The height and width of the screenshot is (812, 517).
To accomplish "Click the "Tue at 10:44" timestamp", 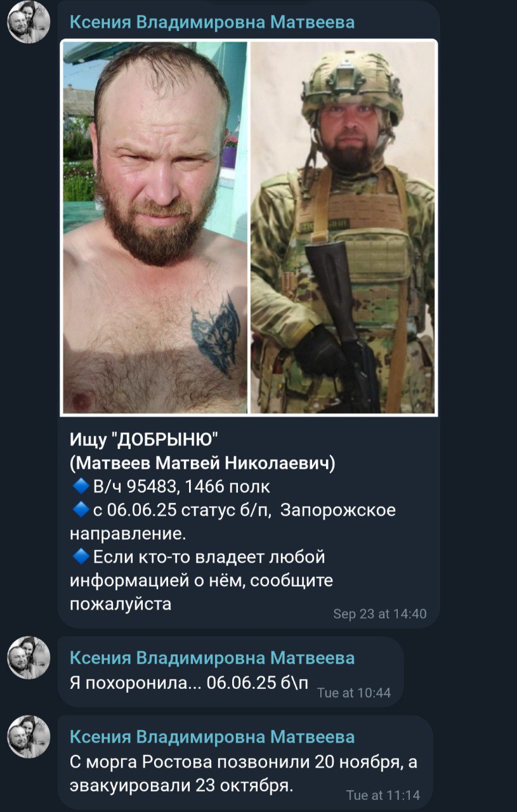I will point(353,693).
